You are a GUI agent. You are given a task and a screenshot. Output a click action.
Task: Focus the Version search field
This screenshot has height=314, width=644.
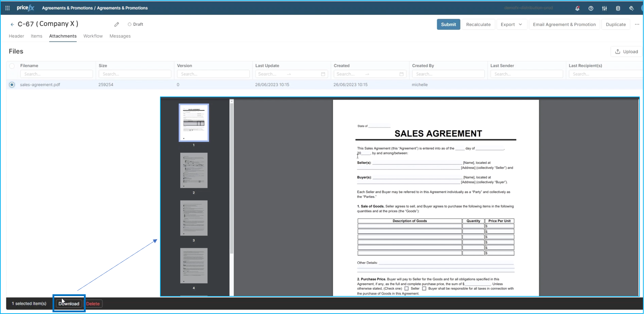coord(213,74)
